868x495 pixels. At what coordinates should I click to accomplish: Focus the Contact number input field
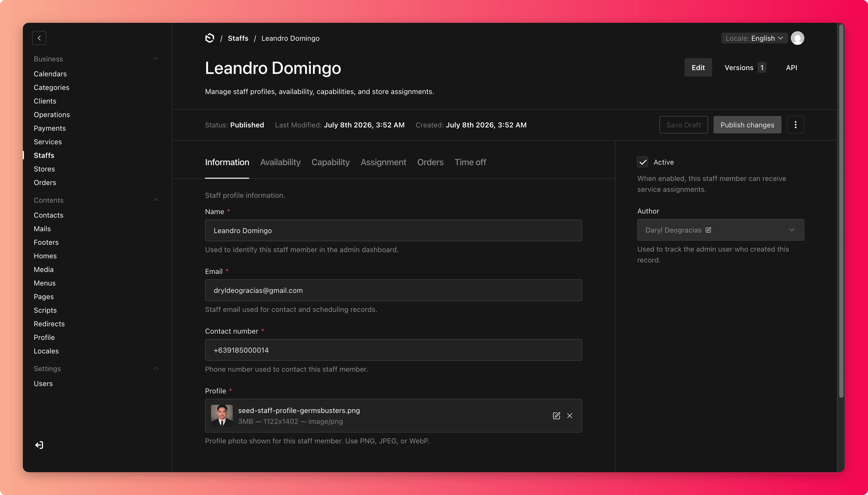[393, 350]
